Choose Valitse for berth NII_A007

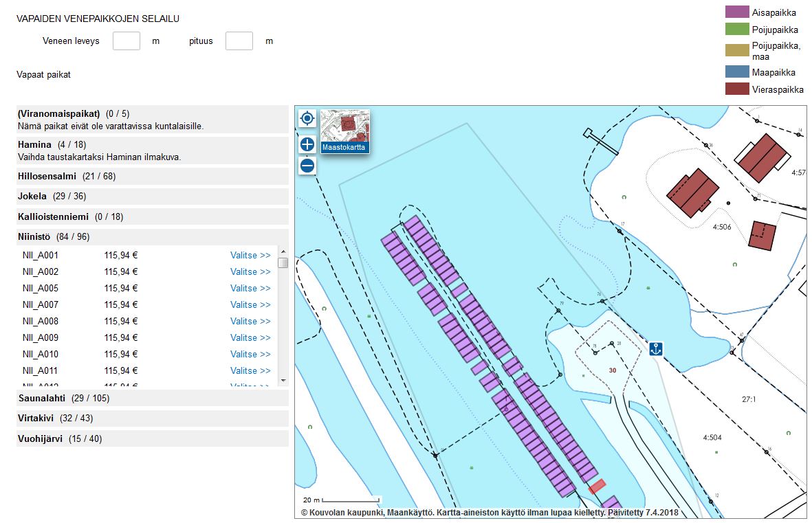click(250, 305)
